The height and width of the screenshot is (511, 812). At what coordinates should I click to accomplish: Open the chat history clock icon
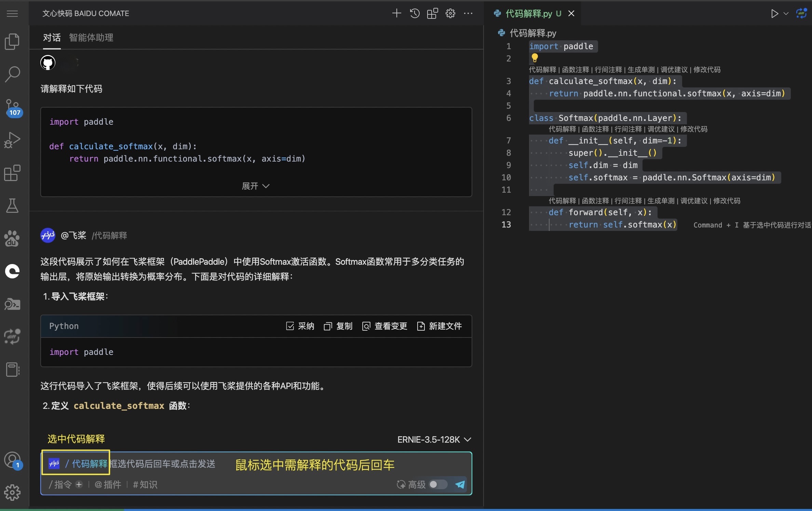coord(415,14)
